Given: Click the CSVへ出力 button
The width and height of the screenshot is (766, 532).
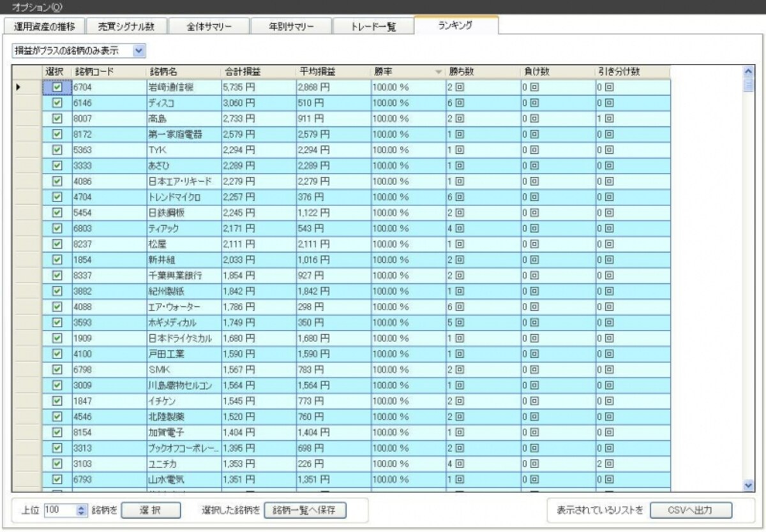Looking at the screenshot, I should (x=691, y=510).
